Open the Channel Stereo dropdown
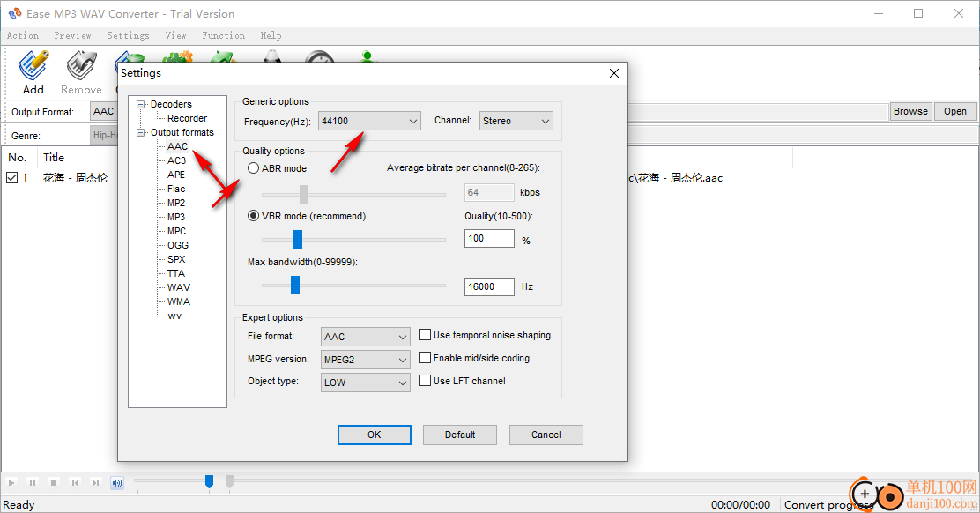980x513 pixels. pyautogui.click(x=516, y=121)
